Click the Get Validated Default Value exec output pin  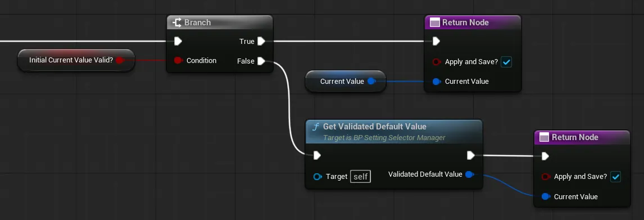click(x=471, y=155)
